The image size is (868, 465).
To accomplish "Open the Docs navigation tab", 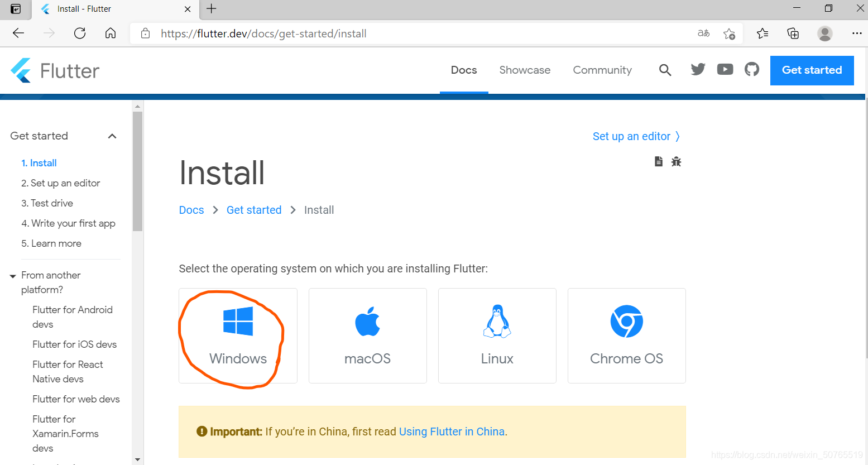I will pos(464,70).
